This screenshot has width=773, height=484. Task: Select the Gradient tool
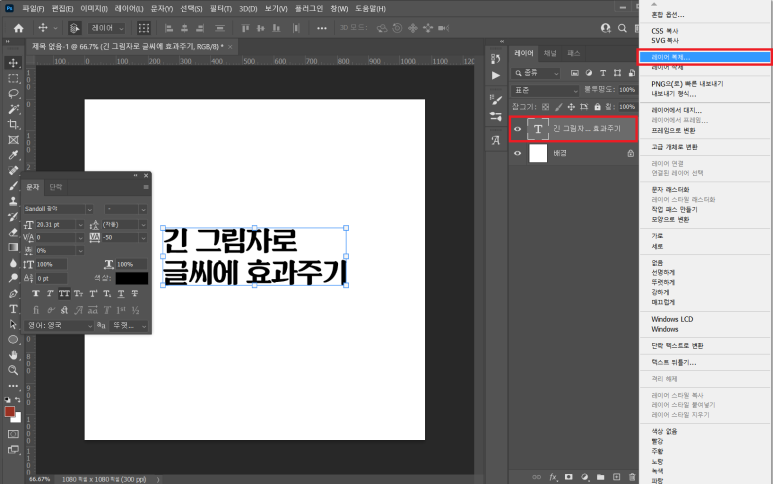tap(13, 247)
